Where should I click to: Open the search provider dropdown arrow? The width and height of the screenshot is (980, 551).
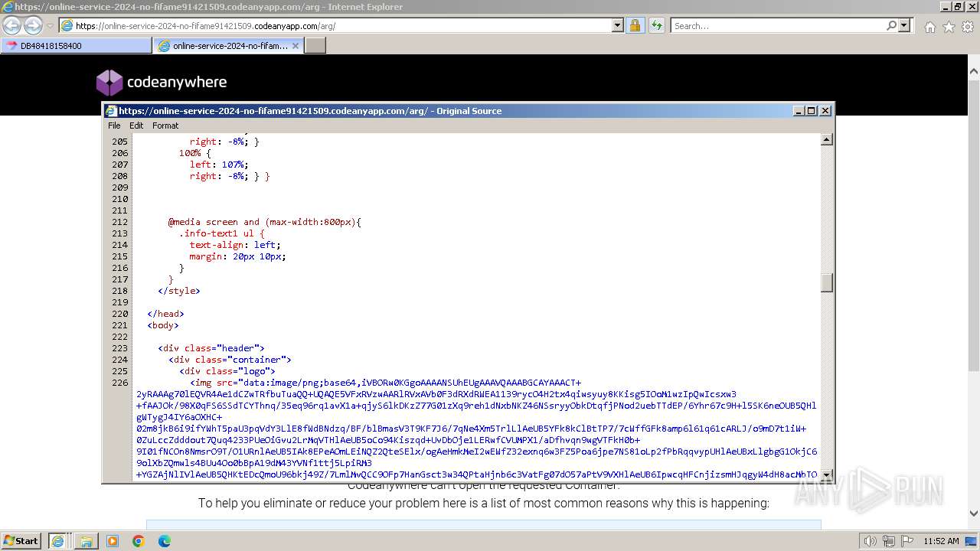tap(904, 25)
